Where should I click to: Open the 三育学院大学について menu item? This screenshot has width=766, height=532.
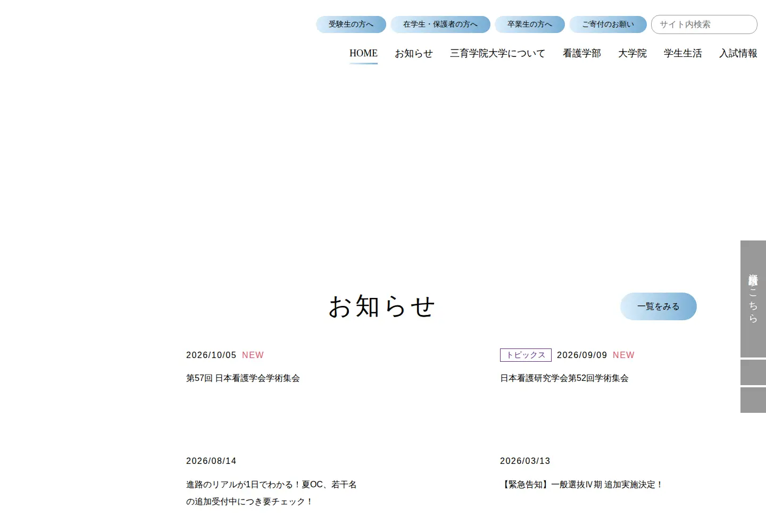(x=498, y=53)
